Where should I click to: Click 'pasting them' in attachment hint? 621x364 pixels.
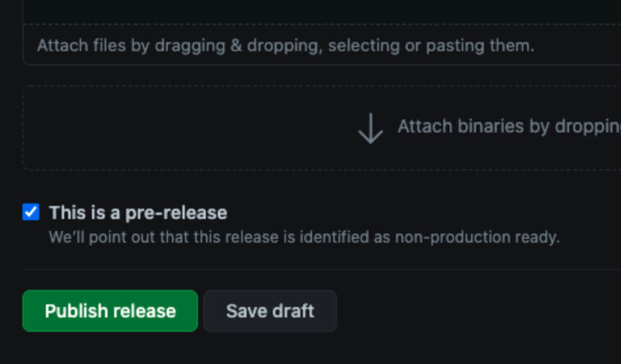point(480,45)
